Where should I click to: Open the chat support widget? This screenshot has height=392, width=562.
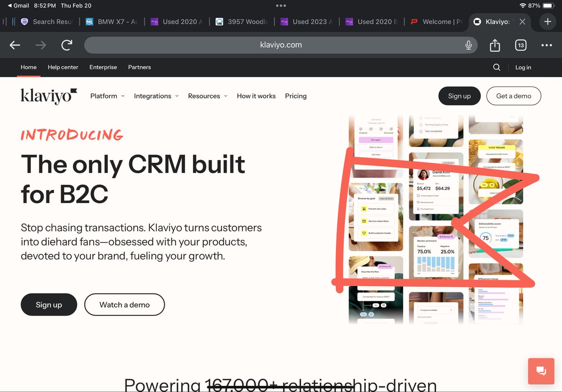pyautogui.click(x=541, y=370)
